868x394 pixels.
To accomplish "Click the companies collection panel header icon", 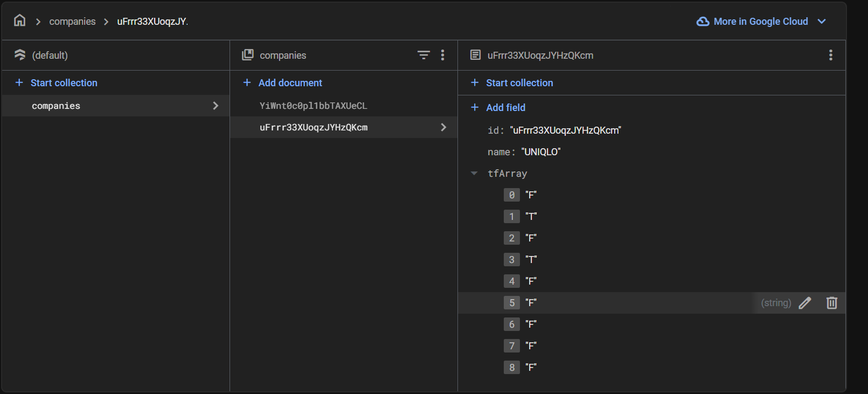I will [x=248, y=55].
